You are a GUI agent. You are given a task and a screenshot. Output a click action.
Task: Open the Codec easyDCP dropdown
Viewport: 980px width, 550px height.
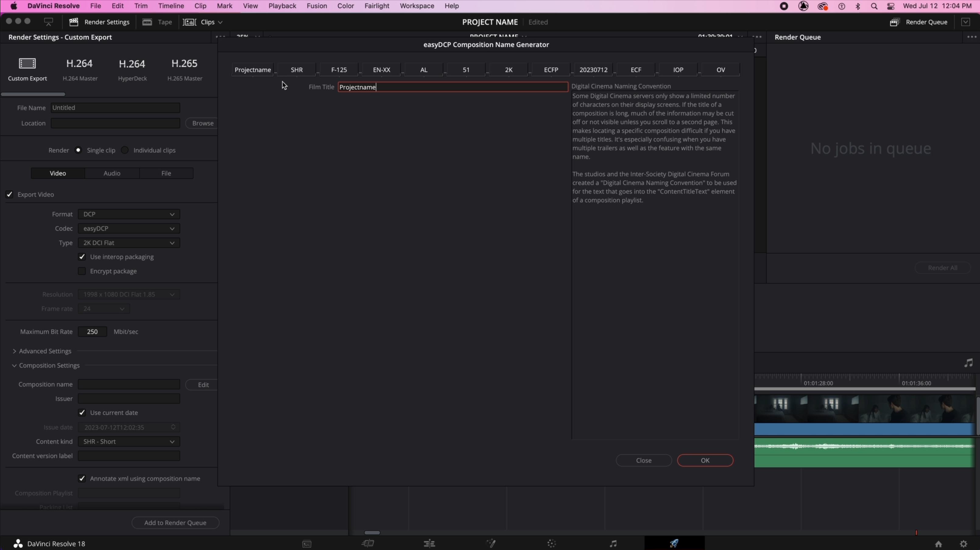coord(129,228)
